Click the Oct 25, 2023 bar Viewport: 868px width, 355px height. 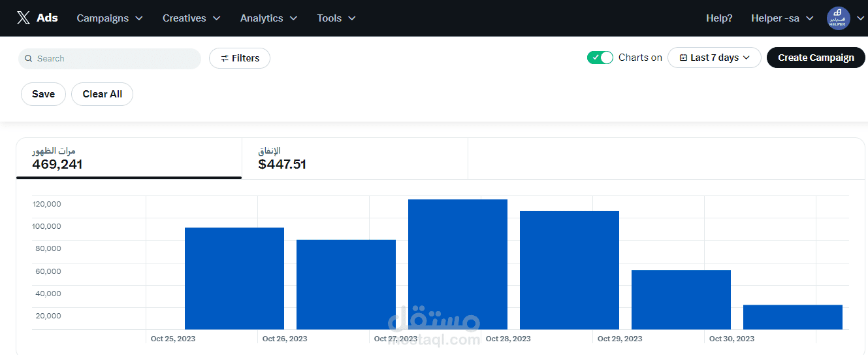pyautogui.click(x=234, y=279)
